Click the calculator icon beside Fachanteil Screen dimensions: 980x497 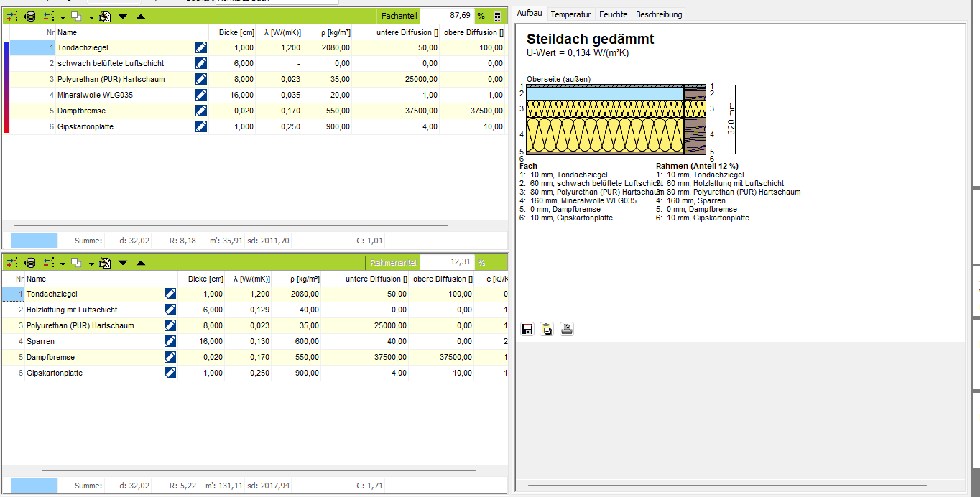pyautogui.click(x=498, y=17)
